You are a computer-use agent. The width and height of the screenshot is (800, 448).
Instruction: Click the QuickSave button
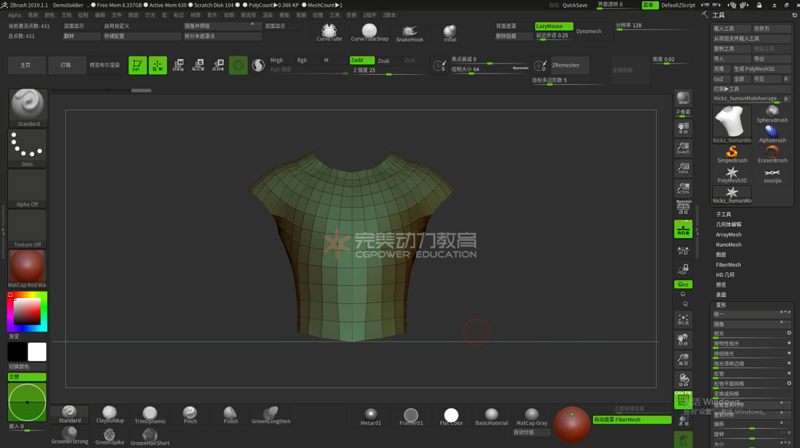[575, 5]
